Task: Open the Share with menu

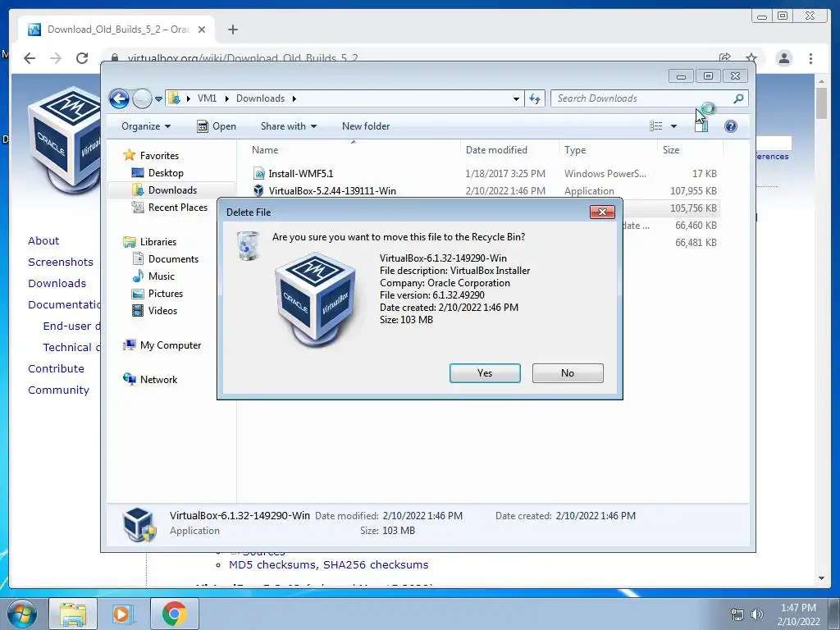Action: pos(288,126)
